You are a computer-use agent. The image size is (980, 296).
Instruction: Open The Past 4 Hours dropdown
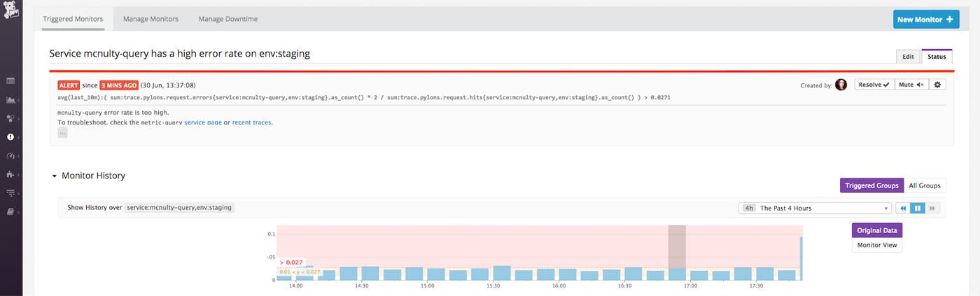click(816, 208)
